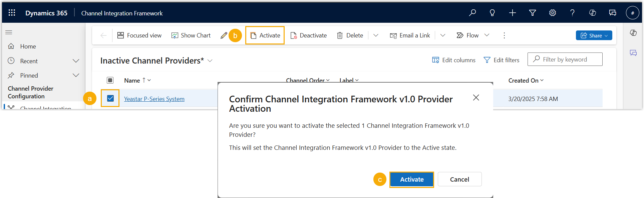Open the Yeastar P-Series System link
The width and height of the screenshot is (644, 198).
[x=154, y=99]
